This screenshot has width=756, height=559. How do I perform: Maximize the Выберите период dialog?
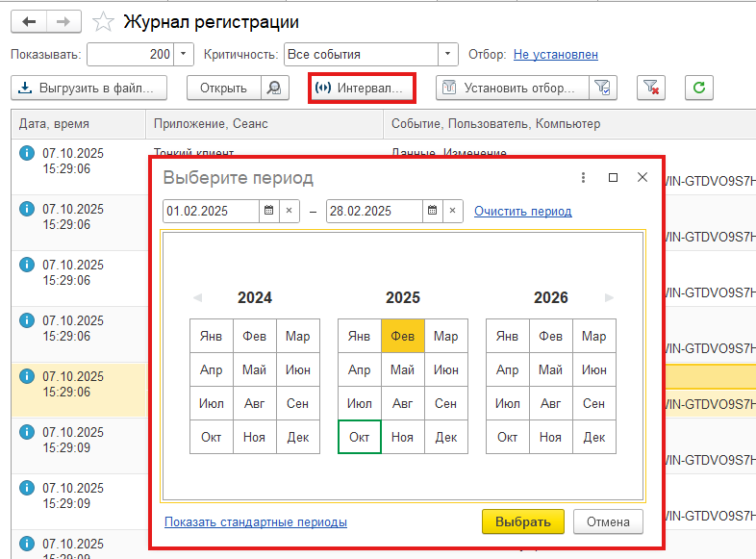[614, 177]
